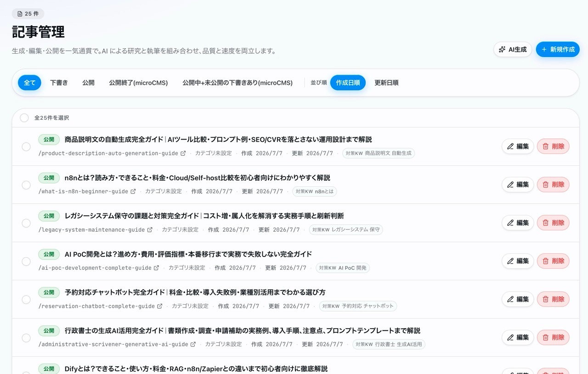Select the n8nとは？ row checkbox

pyautogui.click(x=26, y=185)
